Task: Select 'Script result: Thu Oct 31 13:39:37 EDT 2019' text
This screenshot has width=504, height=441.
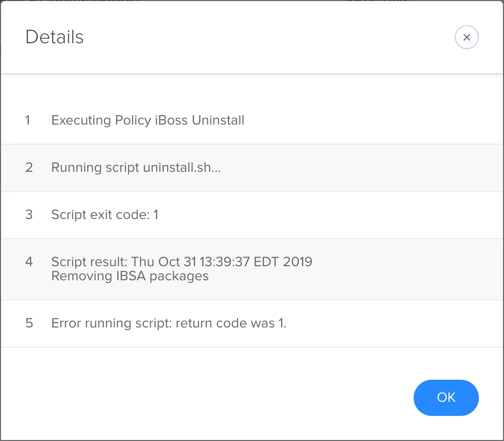Action: click(x=182, y=262)
